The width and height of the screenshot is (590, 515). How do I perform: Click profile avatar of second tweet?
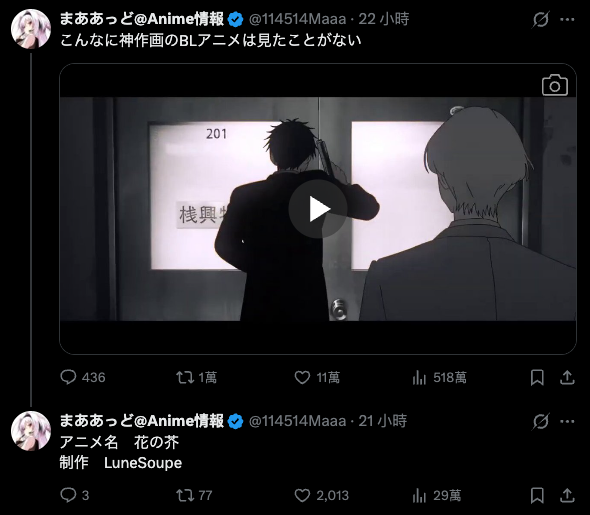tap(31, 431)
